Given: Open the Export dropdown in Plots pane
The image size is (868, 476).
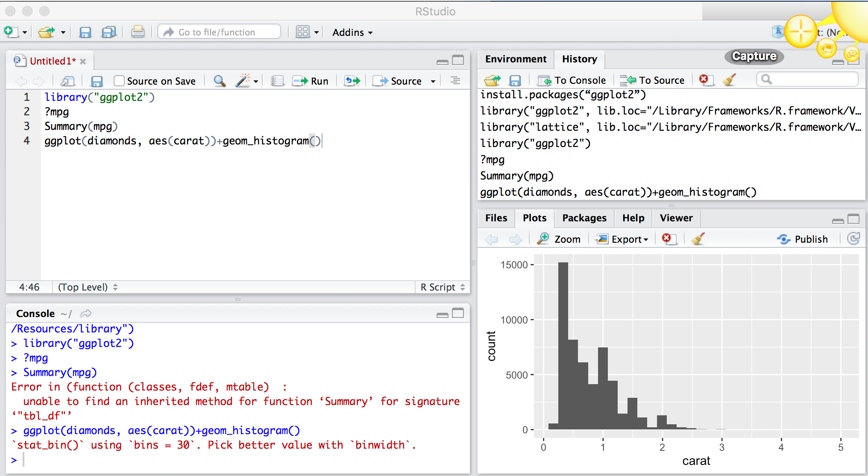Looking at the screenshot, I should (x=624, y=239).
